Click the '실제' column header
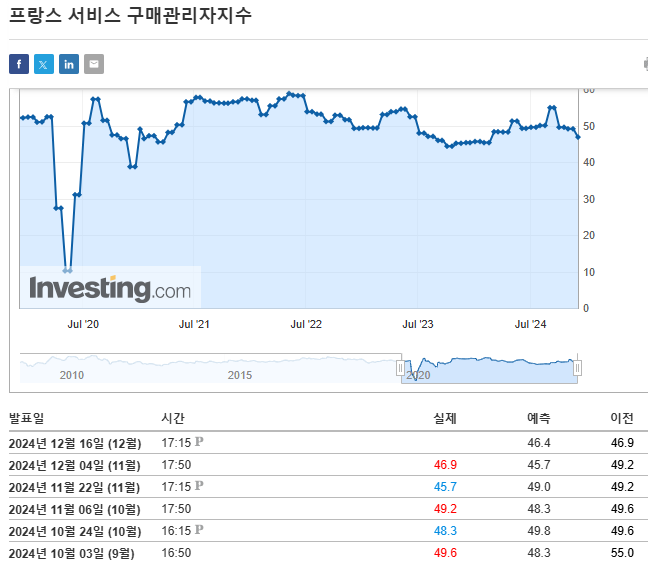Viewport: 648px width, 573px height. click(x=445, y=418)
